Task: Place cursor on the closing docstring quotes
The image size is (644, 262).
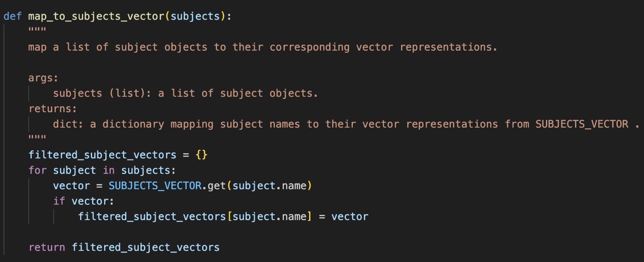Action: pos(37,139)
